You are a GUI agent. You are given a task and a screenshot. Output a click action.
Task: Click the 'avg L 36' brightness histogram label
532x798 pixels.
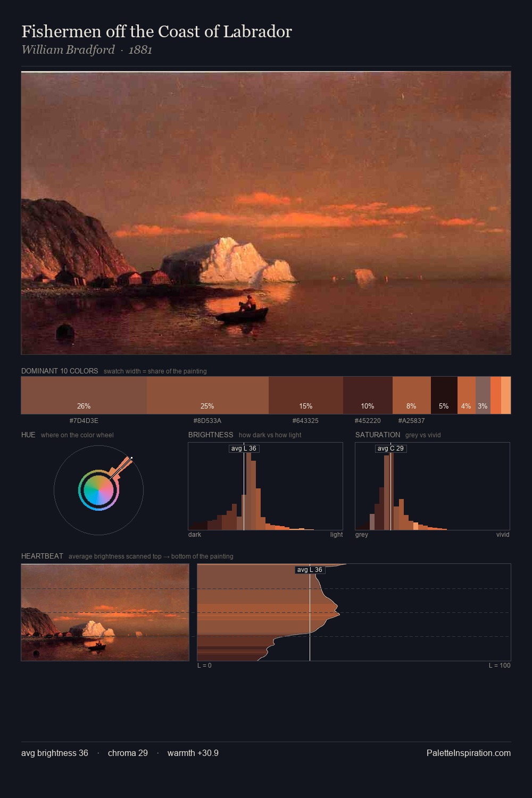[x=244, y=448]
